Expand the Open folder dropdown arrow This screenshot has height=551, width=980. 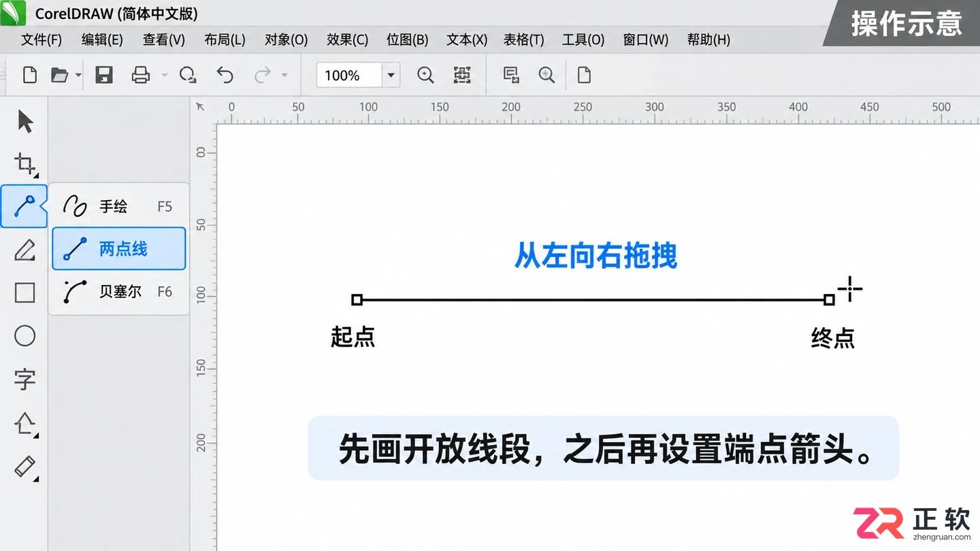click(78, 75)
